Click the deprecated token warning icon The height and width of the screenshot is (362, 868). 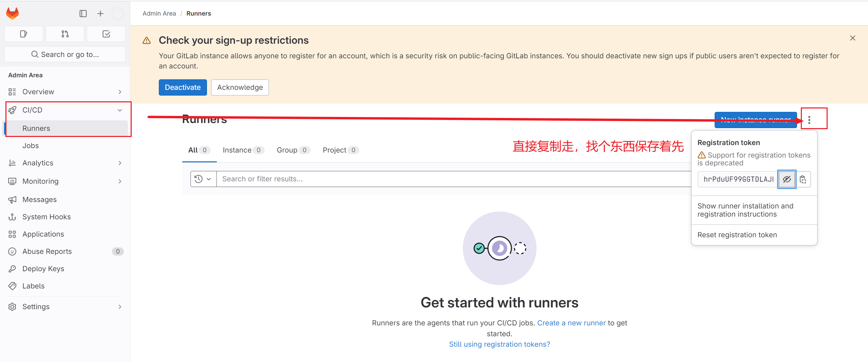click(702, 155)
